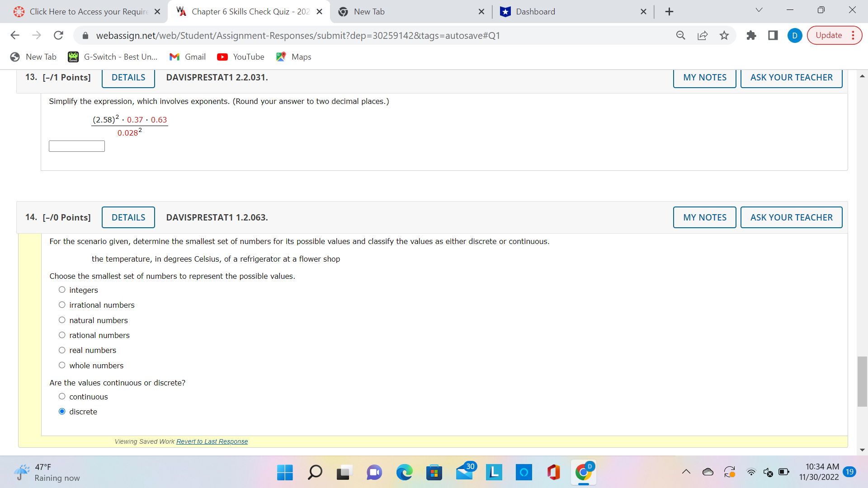868x488 pixels.
Task: Switch to the New Tab page
Action: [x=371, y=11]
